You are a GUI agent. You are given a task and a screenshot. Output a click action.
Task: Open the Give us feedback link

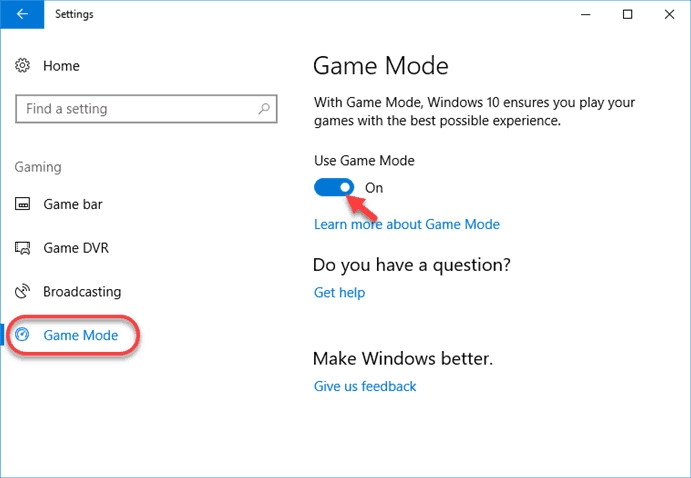click(364, 386)
